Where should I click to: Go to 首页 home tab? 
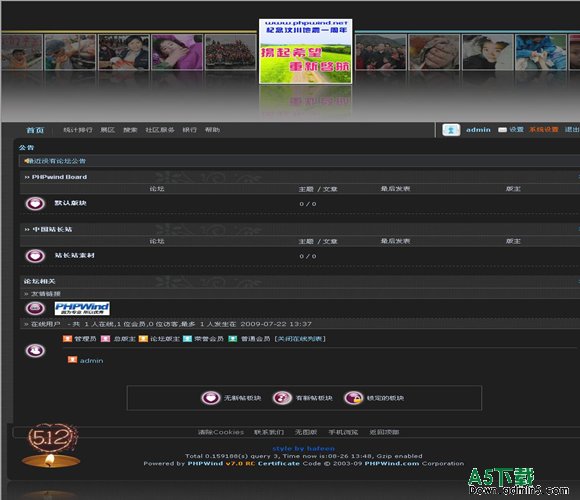pyautogui.click(x=35, y=130)
